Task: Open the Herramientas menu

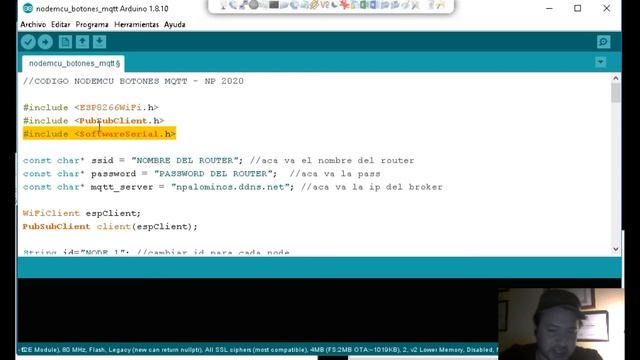Action: (136, 24)
